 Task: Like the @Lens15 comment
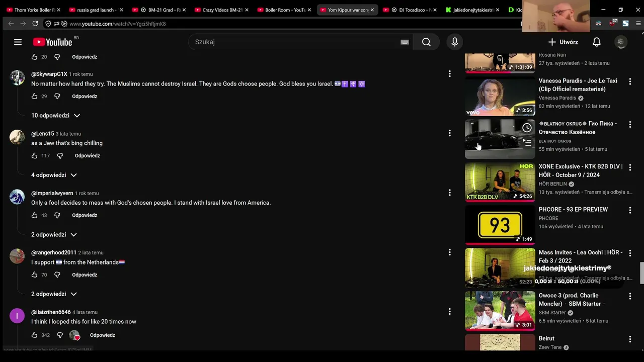coord(35,156)
